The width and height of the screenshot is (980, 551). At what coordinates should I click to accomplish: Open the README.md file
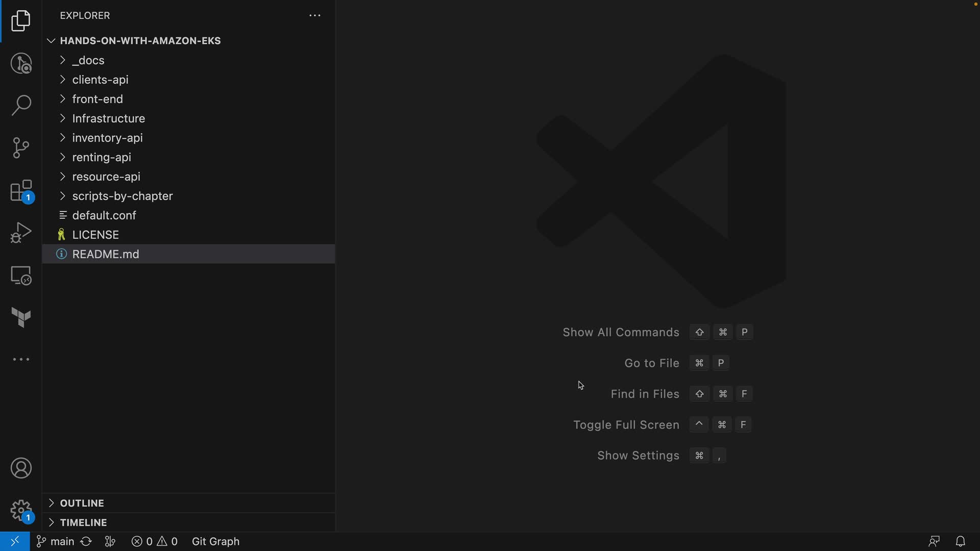click(x=106, y=254)
